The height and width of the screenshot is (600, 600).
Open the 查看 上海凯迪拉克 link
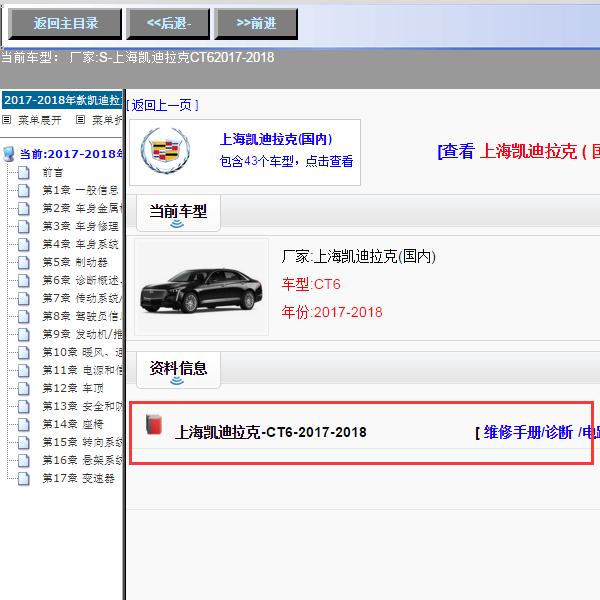(x=518, y=152)
